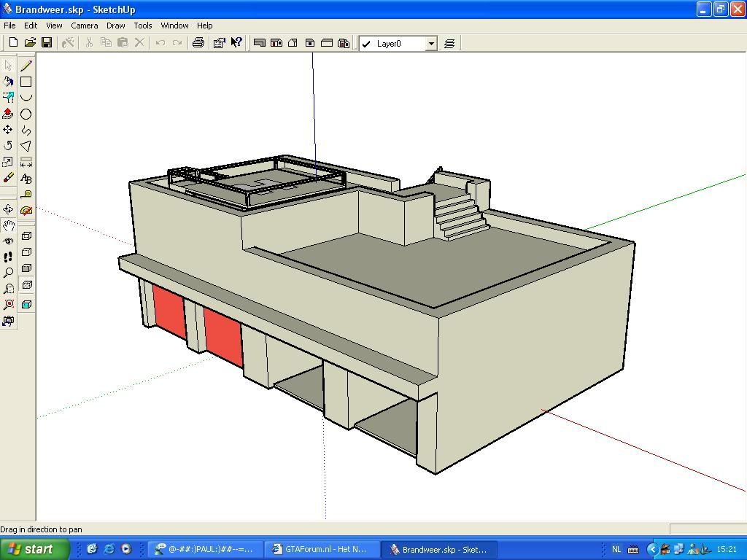Create a new file with New icon
747x560 pixels.
[13, 43]
